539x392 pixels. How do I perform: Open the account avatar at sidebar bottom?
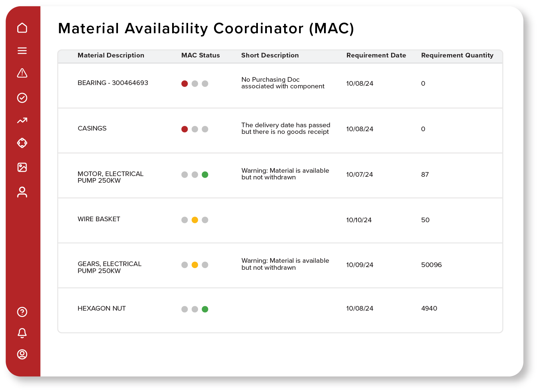coord(22,355)
